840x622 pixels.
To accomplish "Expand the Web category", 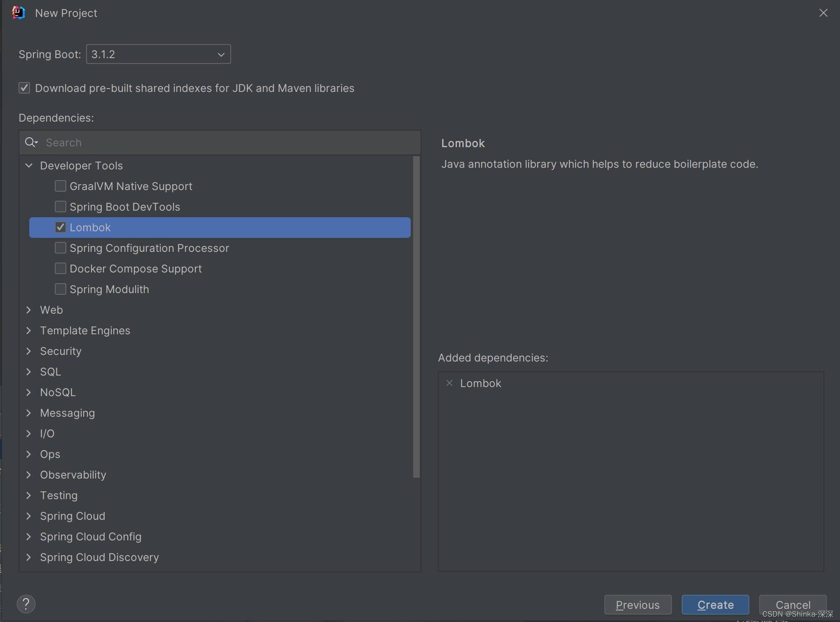I will pos(29,310).
